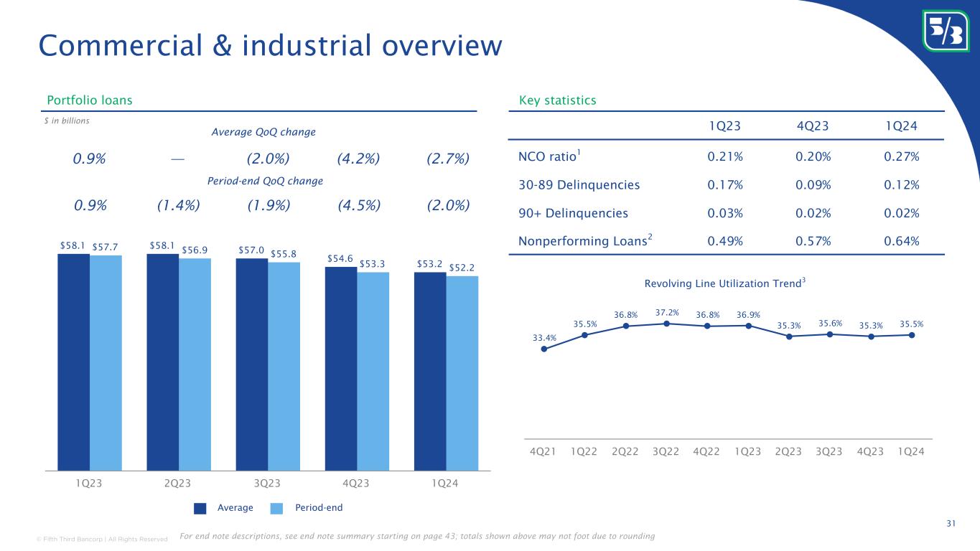Screen dimensions: 980x551
Task: Click the 4Q21 data point at 33.4%
Action: click(x=544, y=349)
